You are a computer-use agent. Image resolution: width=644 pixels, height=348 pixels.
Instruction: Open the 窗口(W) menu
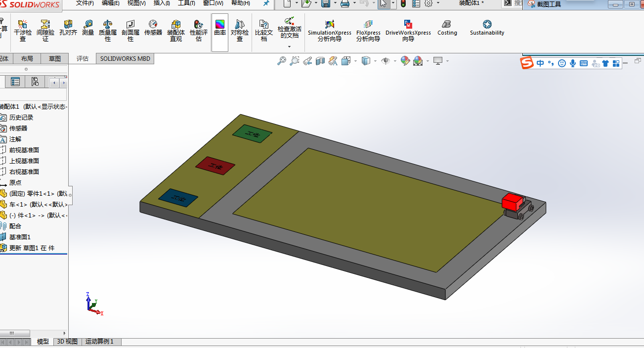213,3
